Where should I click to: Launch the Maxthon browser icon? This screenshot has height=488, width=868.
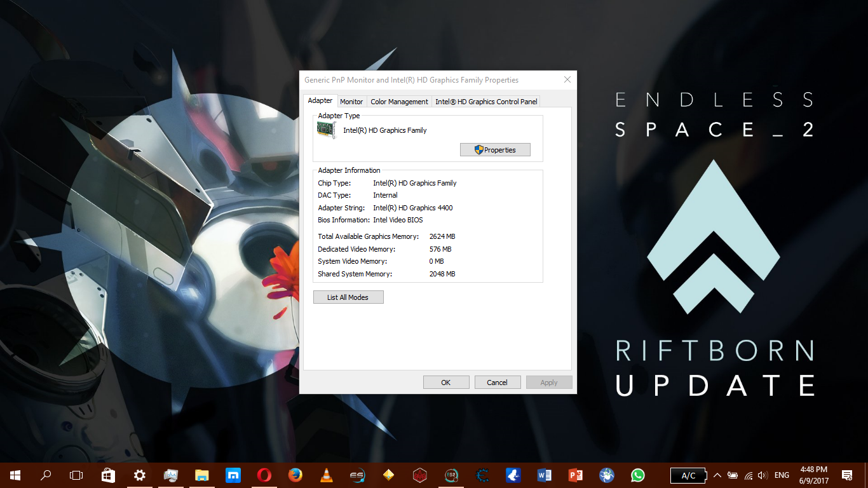233,475
